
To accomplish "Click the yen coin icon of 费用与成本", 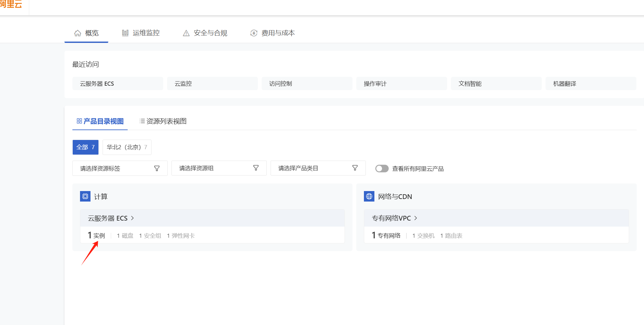I will click(254, 33).
